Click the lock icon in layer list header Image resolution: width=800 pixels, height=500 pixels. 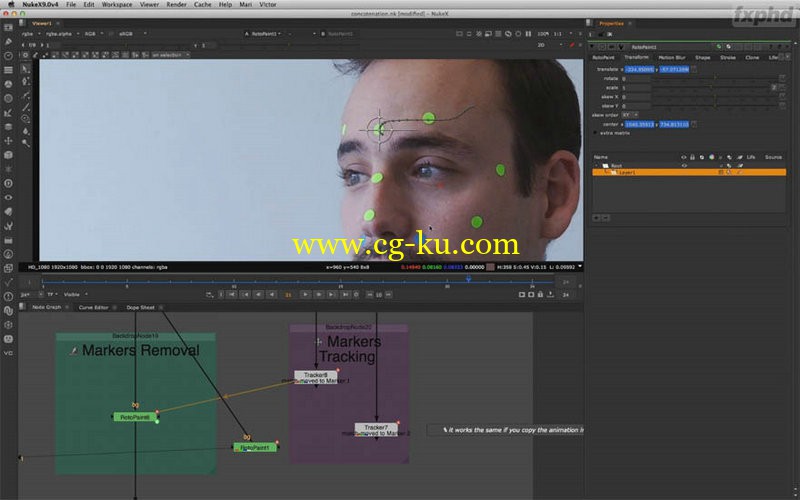tap(692, 157)
